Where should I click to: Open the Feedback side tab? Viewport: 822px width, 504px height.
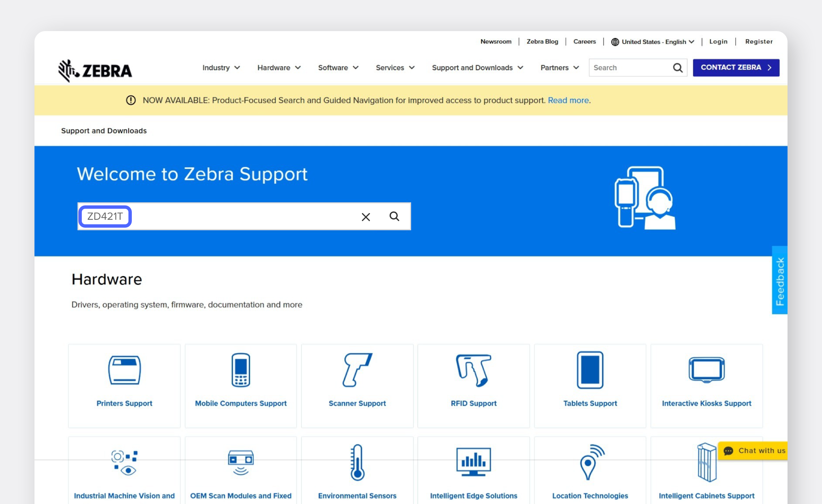pyautogui.click(x=779, y=280)
